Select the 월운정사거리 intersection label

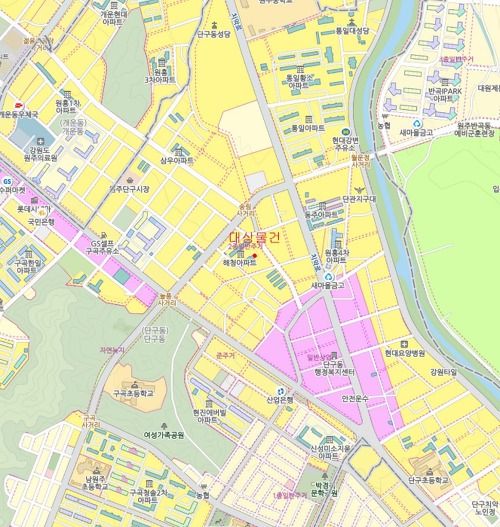(361, 161)
